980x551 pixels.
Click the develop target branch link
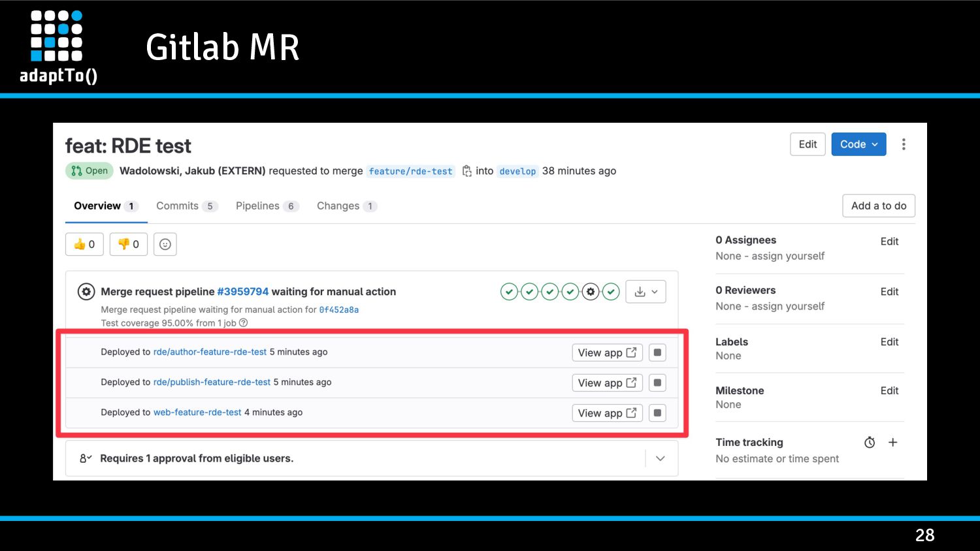(517, 171)
